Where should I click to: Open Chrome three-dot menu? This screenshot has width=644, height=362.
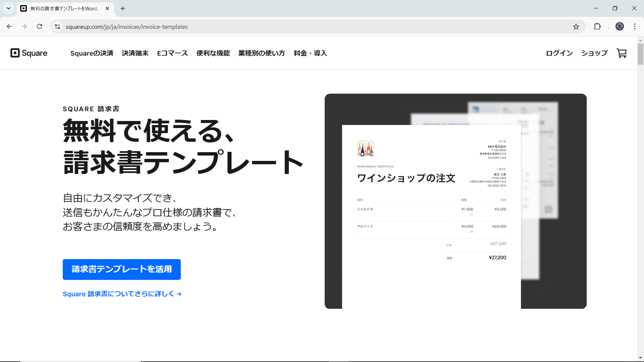tap(635, 26)
